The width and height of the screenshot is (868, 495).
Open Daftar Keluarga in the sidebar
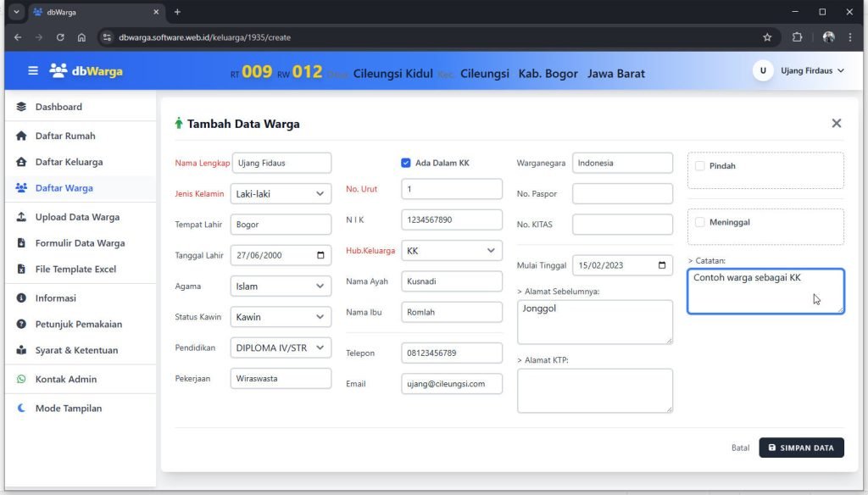[x=69, y=162]
